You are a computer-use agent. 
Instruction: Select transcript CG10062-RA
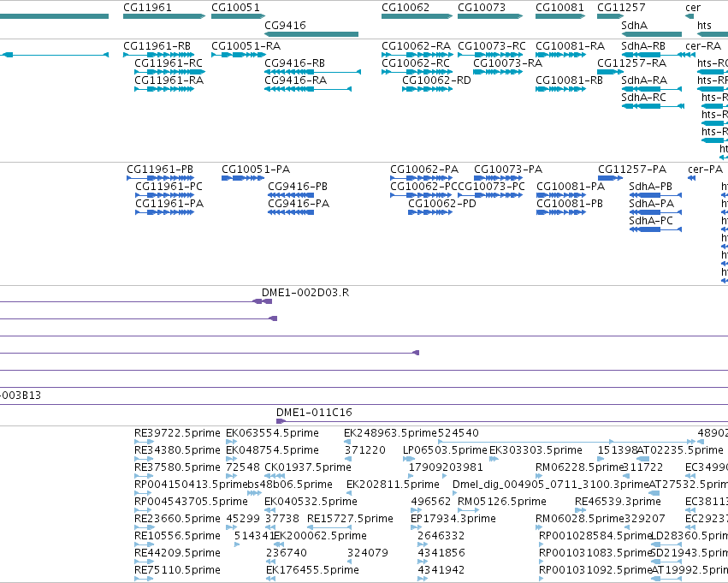(417, 55)
